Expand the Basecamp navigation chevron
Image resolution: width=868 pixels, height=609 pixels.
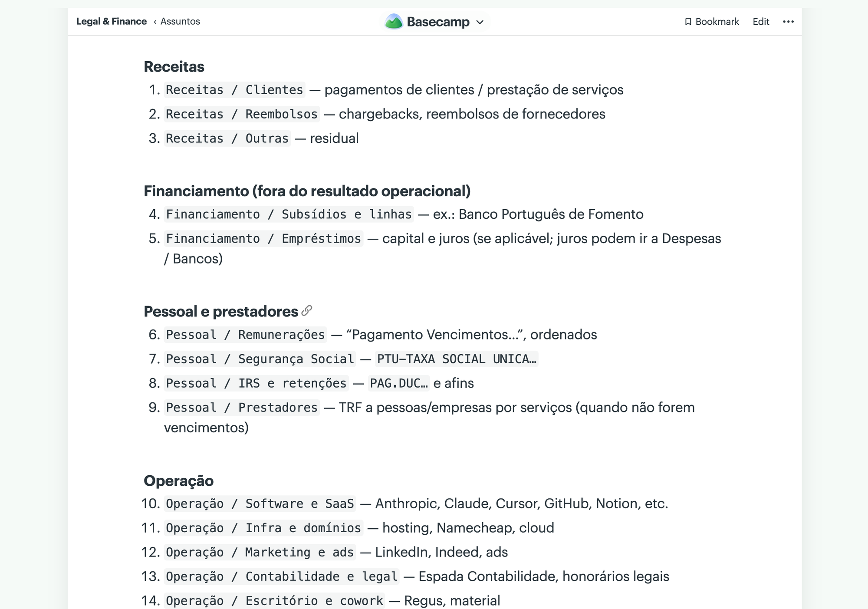point(480,22)
